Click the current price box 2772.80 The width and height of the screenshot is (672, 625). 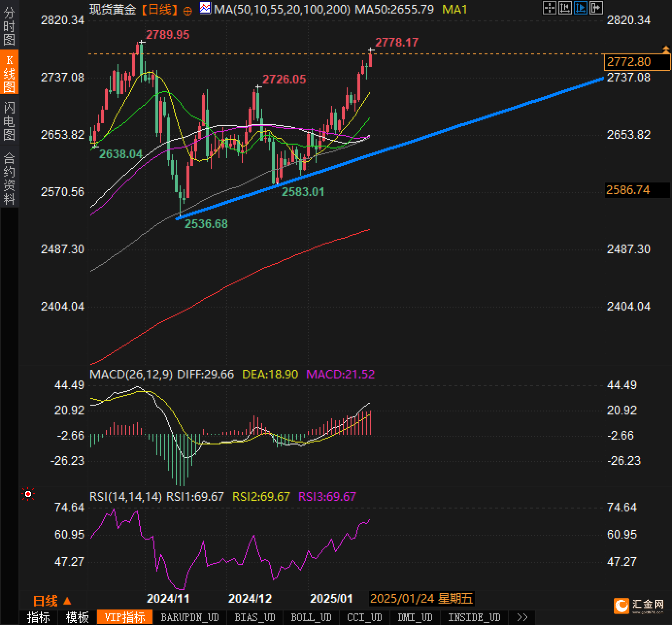click(x=638, y=62)
